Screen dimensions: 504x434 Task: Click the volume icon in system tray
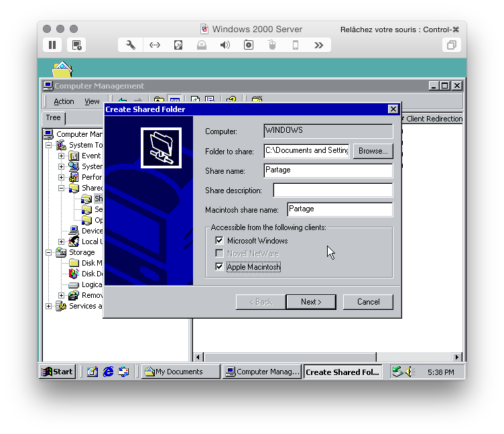click(409, 372)
